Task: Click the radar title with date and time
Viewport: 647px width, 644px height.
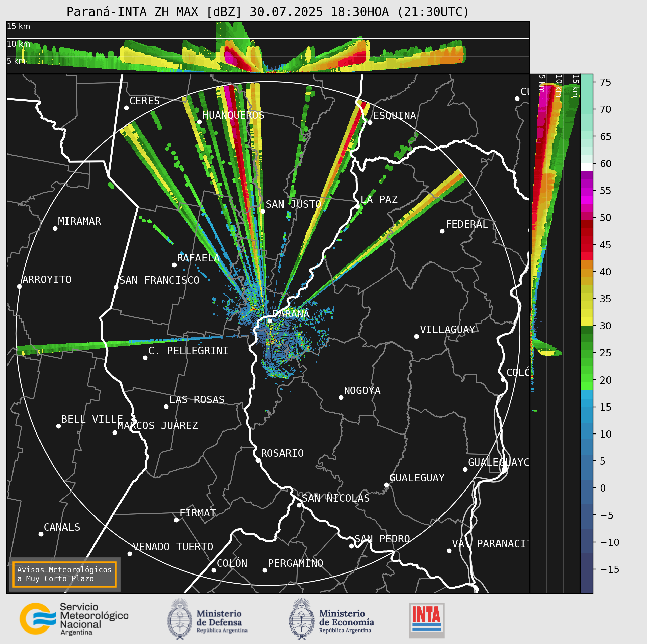Action: click(x=268, y=12)
